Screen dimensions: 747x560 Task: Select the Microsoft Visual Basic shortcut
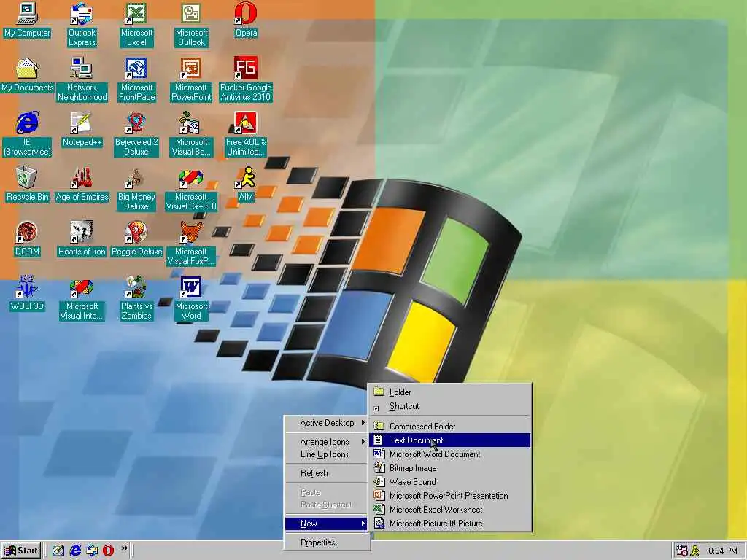tap(191, 134)
